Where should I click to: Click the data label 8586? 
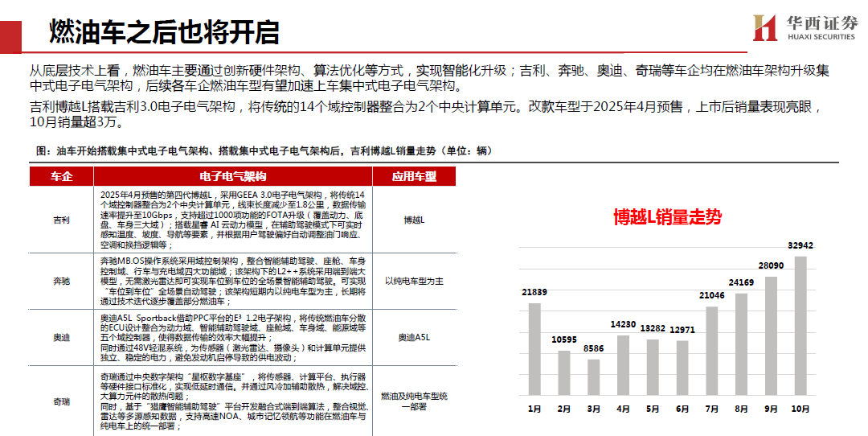coord(593,348)
